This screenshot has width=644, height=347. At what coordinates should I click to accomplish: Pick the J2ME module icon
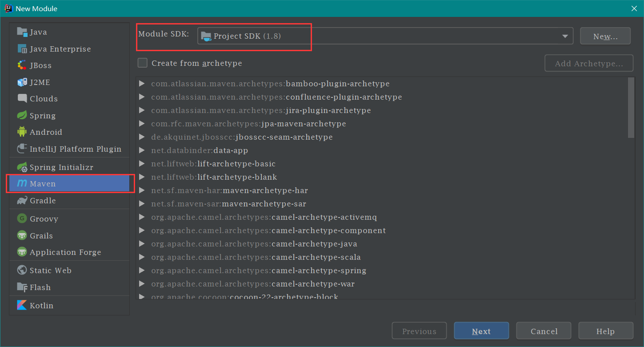[22, 82]
